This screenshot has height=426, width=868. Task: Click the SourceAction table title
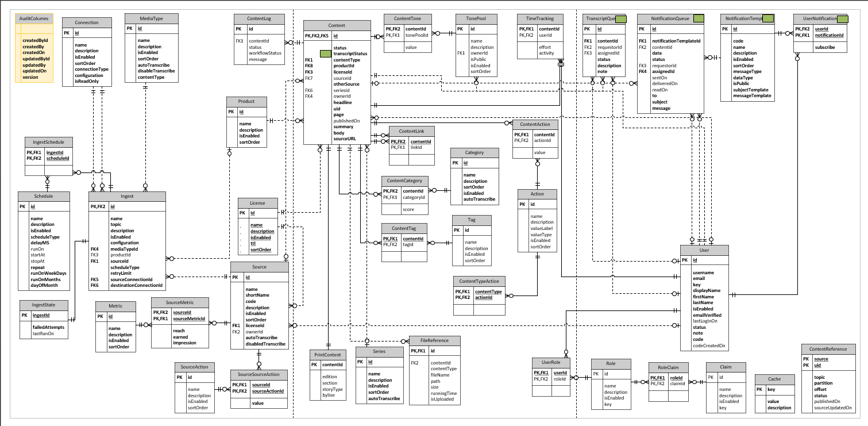[x=194, y=366]
